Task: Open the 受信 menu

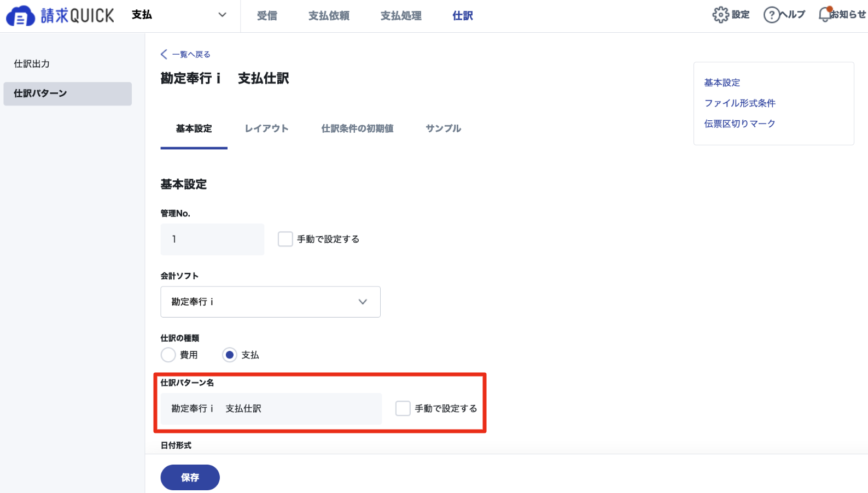Action: point(267,16)
